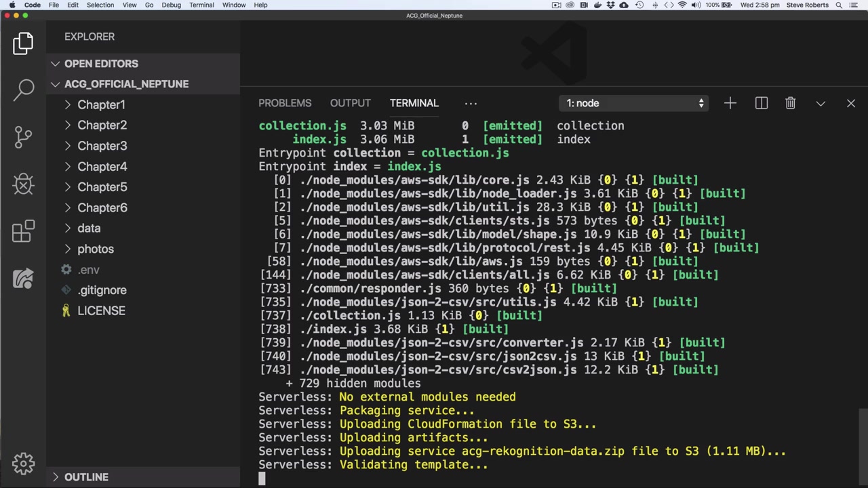868x488 pixels.
Task: Open the Terminal menu in menu bar
Action: pyautogui.click(x=201, y=5)
